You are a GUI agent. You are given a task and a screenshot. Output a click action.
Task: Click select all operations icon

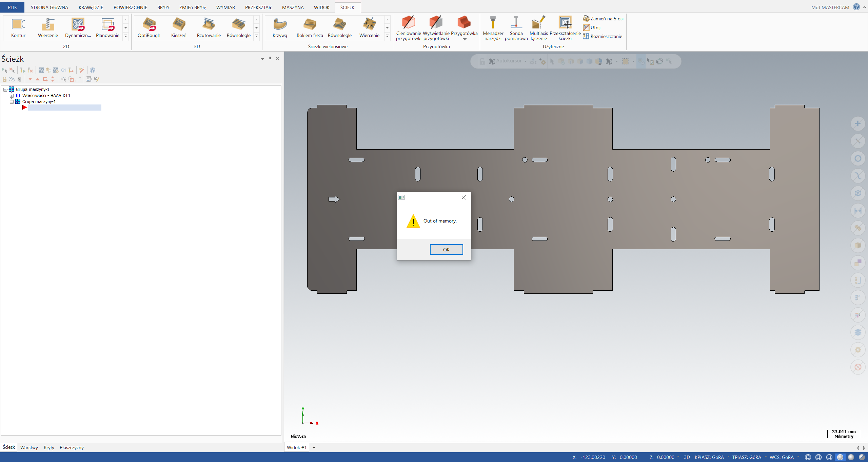coord(4,70)
